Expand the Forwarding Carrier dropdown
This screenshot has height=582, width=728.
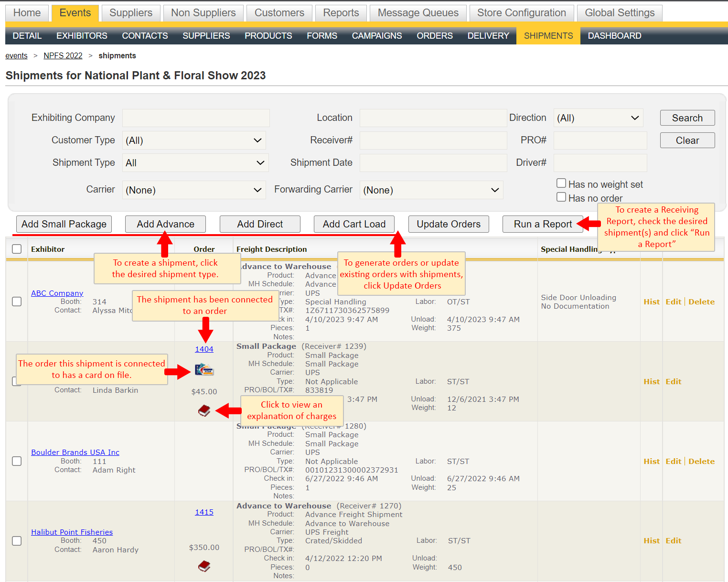(431, 190)
